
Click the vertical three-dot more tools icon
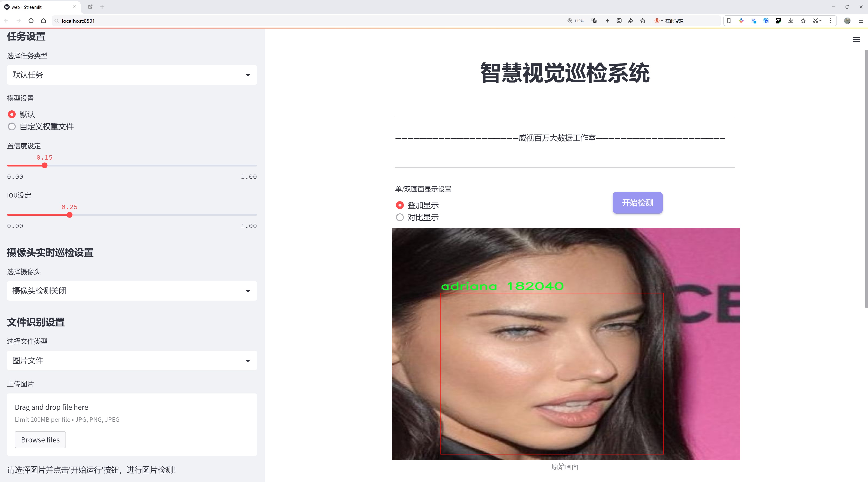831,21
